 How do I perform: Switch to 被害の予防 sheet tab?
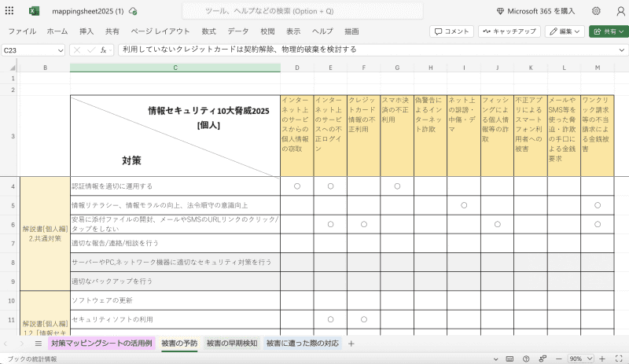pos(179,343)
